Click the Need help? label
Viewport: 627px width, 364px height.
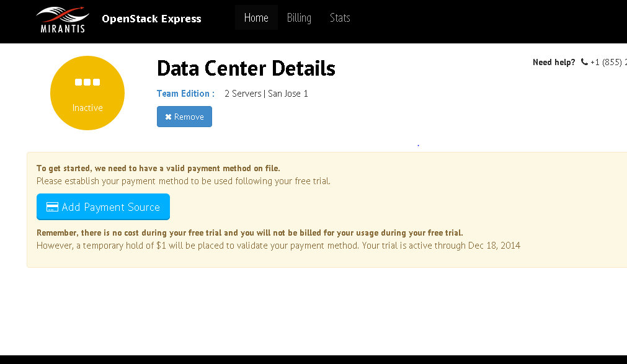coord(554,62)
